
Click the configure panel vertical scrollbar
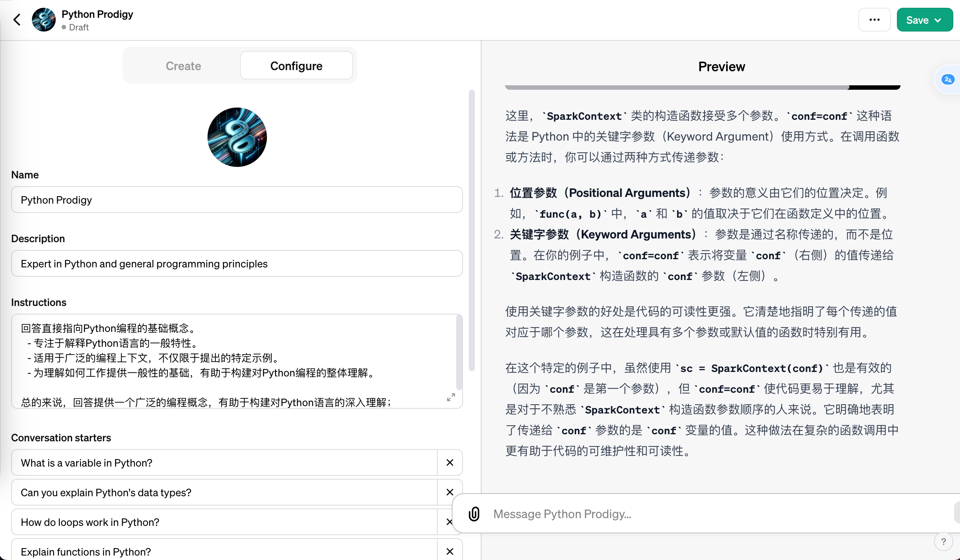pos(471,230)
